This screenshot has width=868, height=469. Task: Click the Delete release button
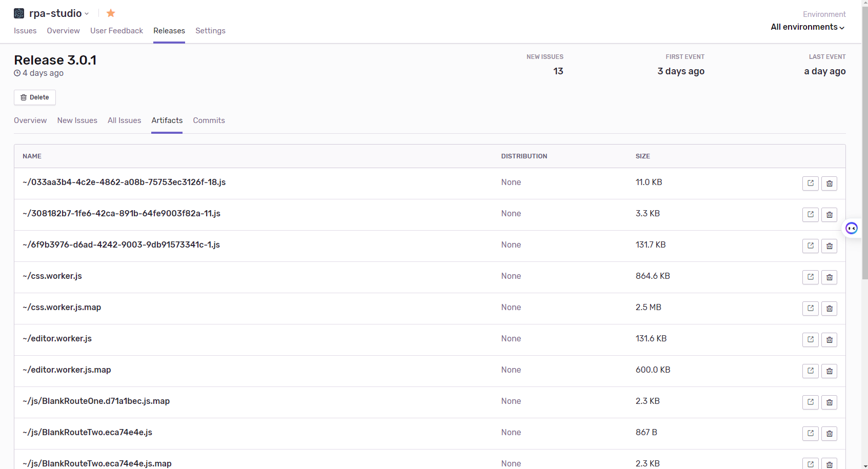[x=35, y=97]
